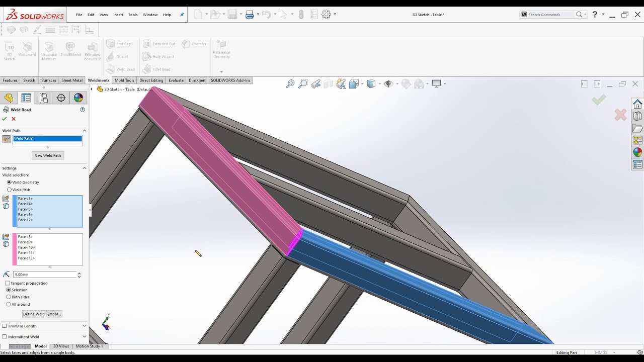This screenshot has width=644, height=362.
Task: Click Previous View icon
Action: pyautogui.click(x=316, y=84)
